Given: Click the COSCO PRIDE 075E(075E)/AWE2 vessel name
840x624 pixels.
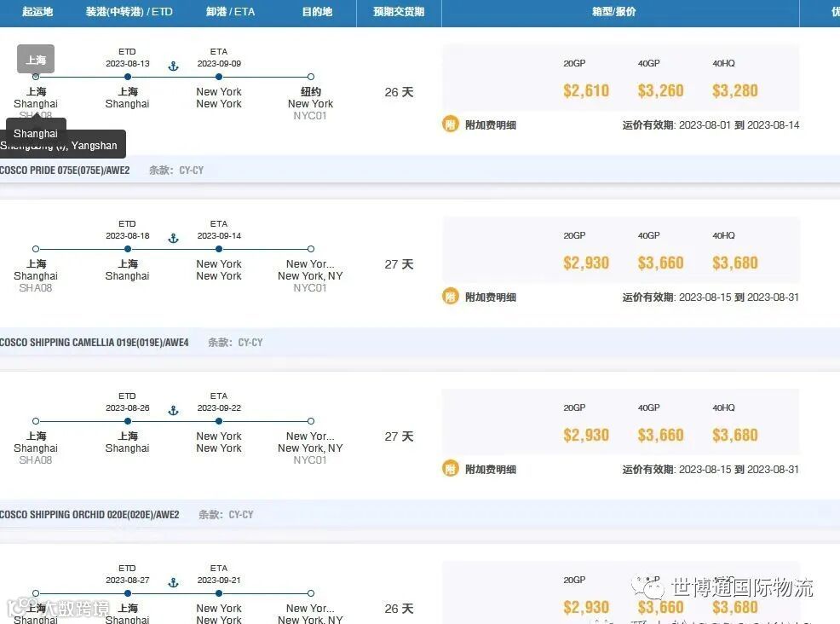Looking at the screenshot, I should (x=65, y=170).
